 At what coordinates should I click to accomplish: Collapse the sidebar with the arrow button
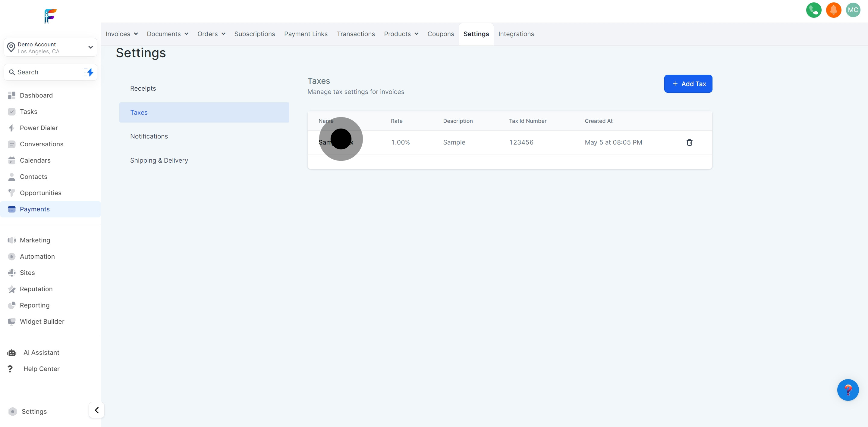[97, 410]
